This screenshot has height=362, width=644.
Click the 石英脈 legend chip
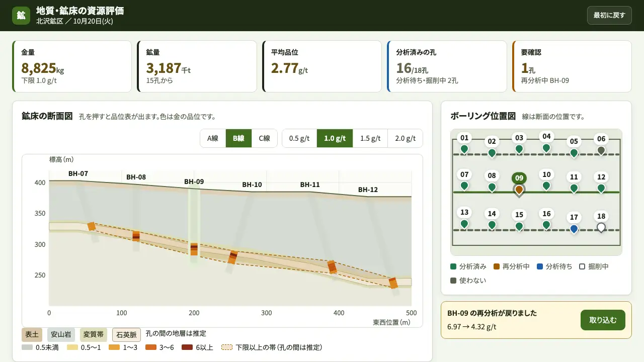[126, 335]
